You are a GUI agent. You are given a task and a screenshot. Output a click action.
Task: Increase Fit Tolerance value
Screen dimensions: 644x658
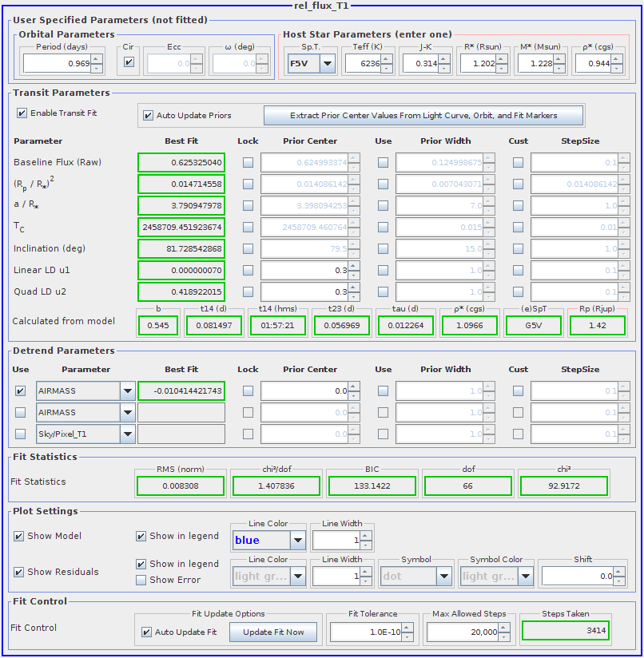407,628
